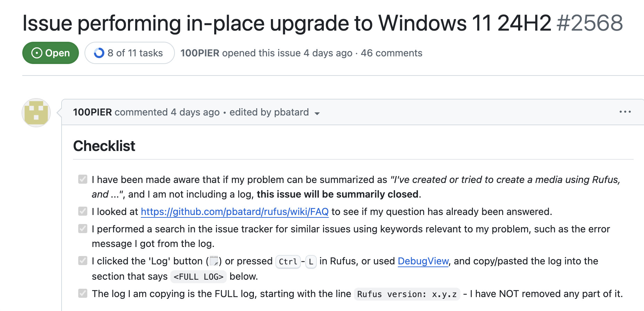The image size is (644, 311).
Task: Toggle the checkbox for searching the issue tracker
Action: [83, 229]
